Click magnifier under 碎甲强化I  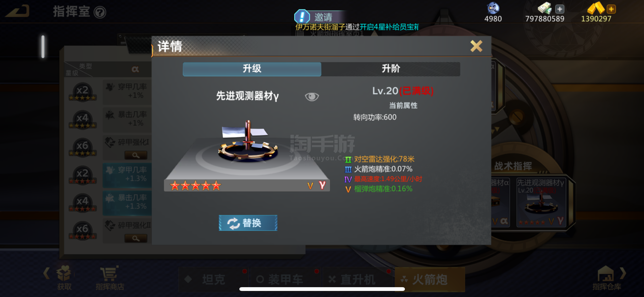pyautogui.click(x=136, y=155)
